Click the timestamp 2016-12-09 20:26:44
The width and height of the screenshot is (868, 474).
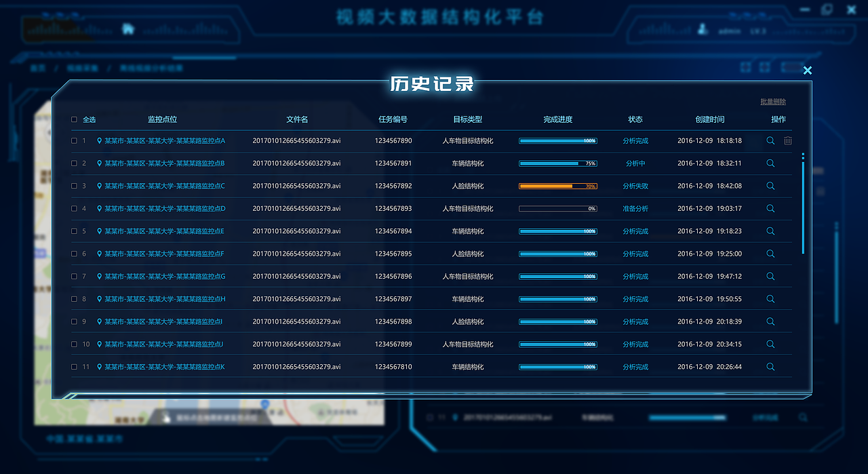coord(709,367)
